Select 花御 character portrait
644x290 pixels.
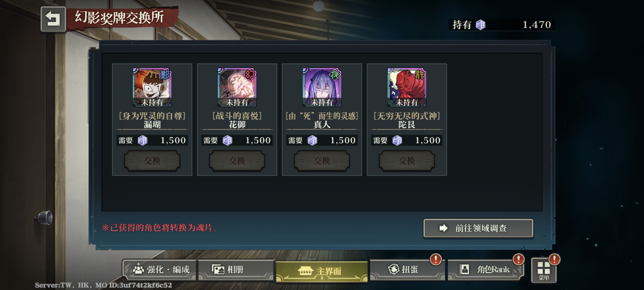(x=237, y=87)
